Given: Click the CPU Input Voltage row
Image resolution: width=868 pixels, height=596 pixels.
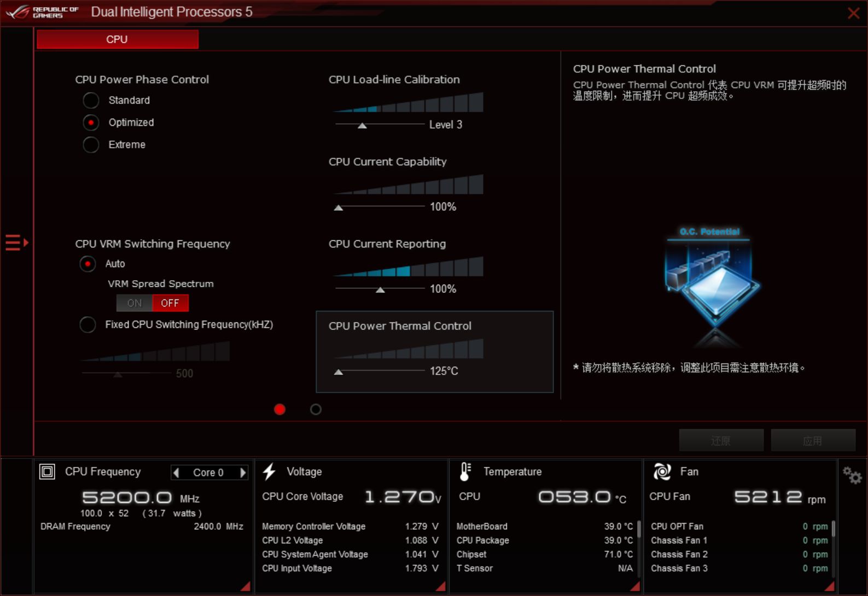Looking at the screenshot, I should [x=350, y=569].
